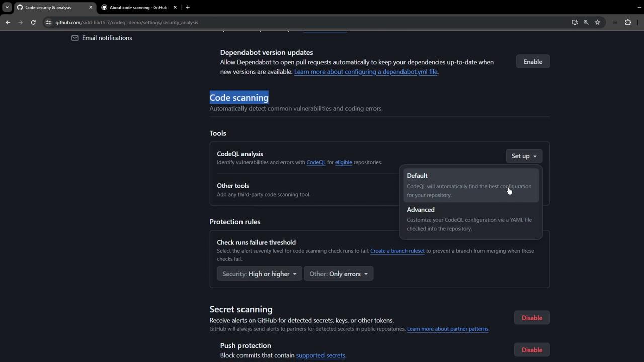This screenshot has width=644, height=362.
Task: Click the install app icon in address bar
Action: pyautogui.click(x=575, y=22)
